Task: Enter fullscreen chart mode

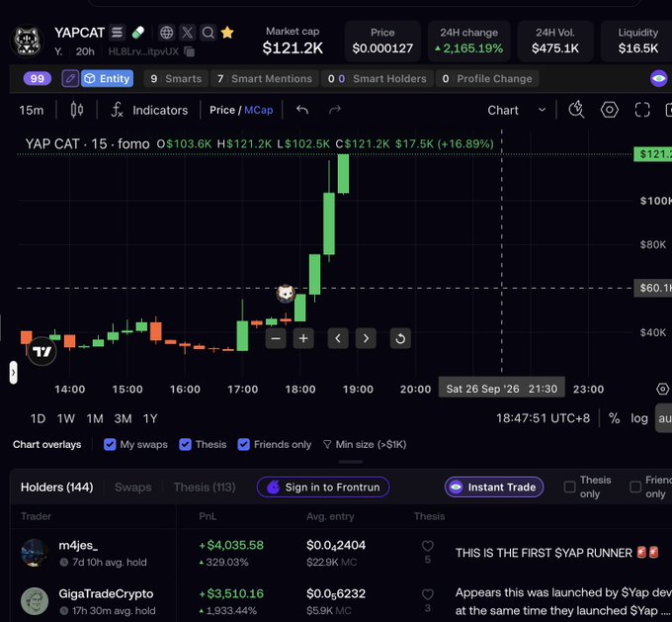Action: pyautogui.click(x=642, y=110)
